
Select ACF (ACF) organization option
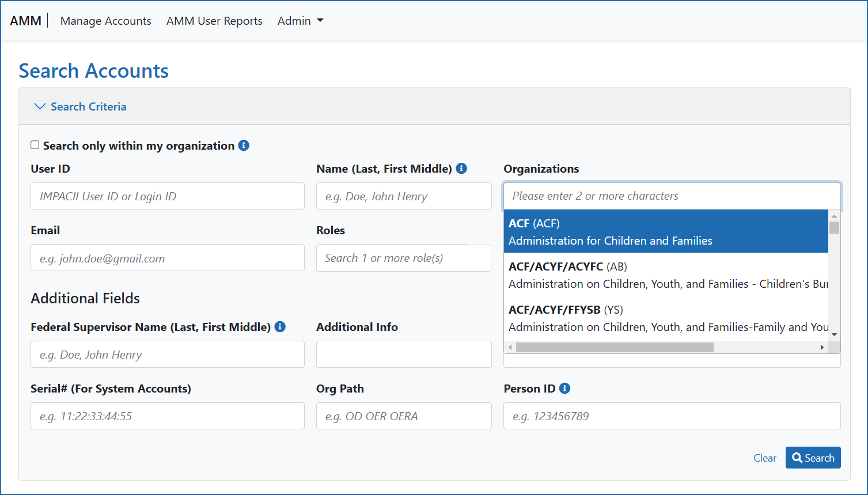pyautogui.click(x=666, y=231)
